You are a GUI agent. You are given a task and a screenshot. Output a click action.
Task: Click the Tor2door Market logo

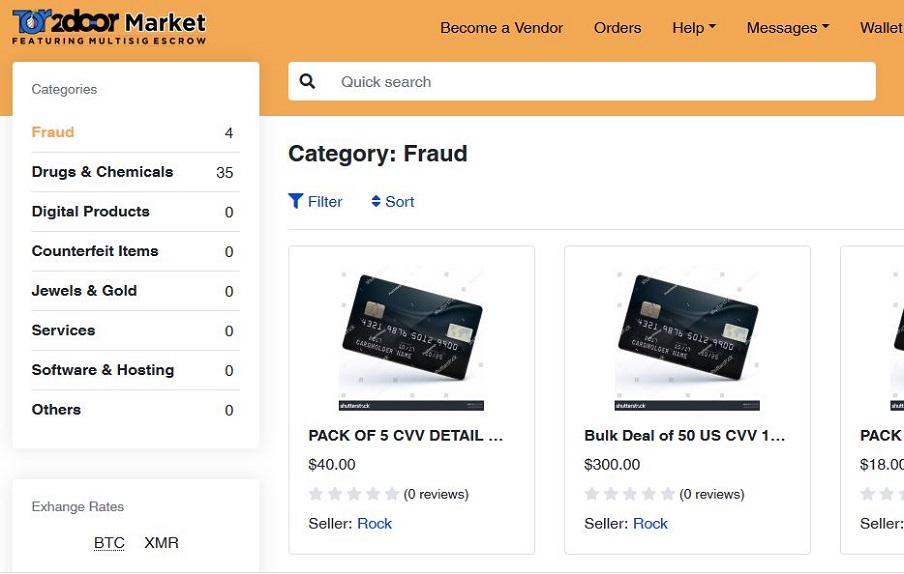(x=109, y=27)
